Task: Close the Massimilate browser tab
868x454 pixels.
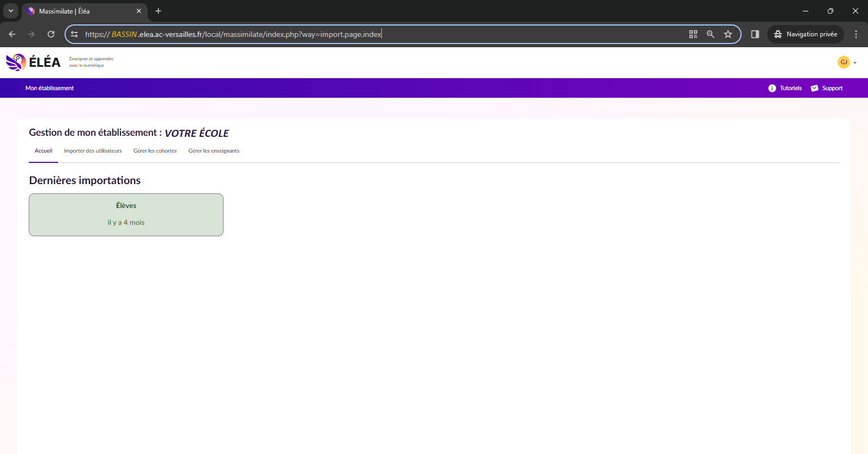Action: (x=139, y=11)
